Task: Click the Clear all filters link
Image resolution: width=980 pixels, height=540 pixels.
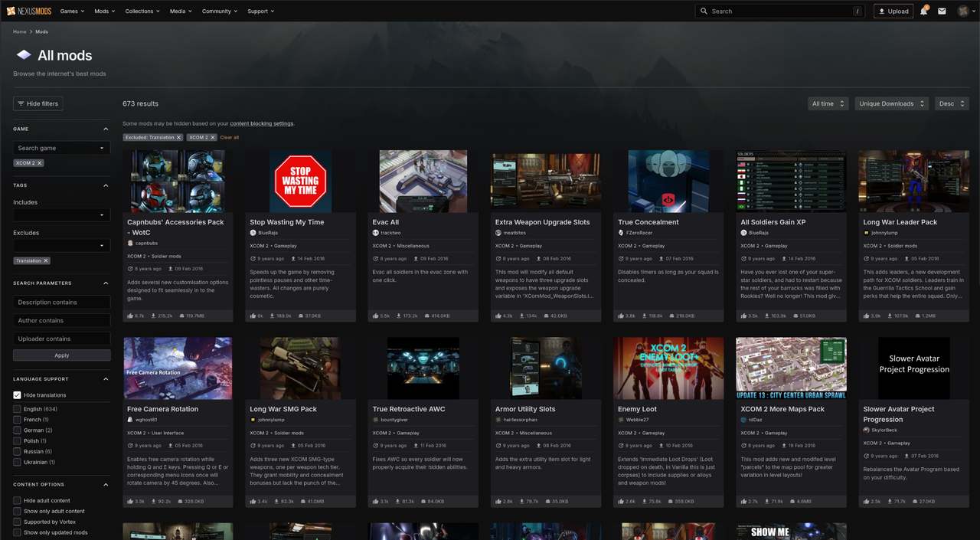Action: click(230, 137)
